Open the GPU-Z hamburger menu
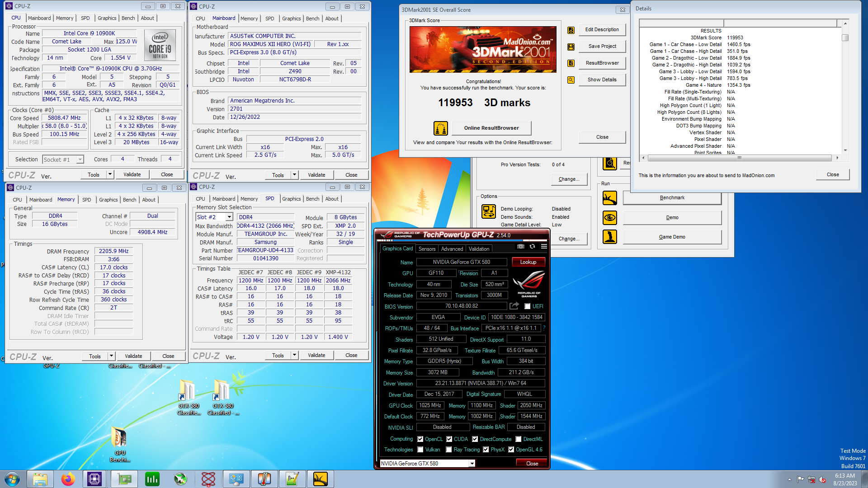 click(x=544, y=247)
